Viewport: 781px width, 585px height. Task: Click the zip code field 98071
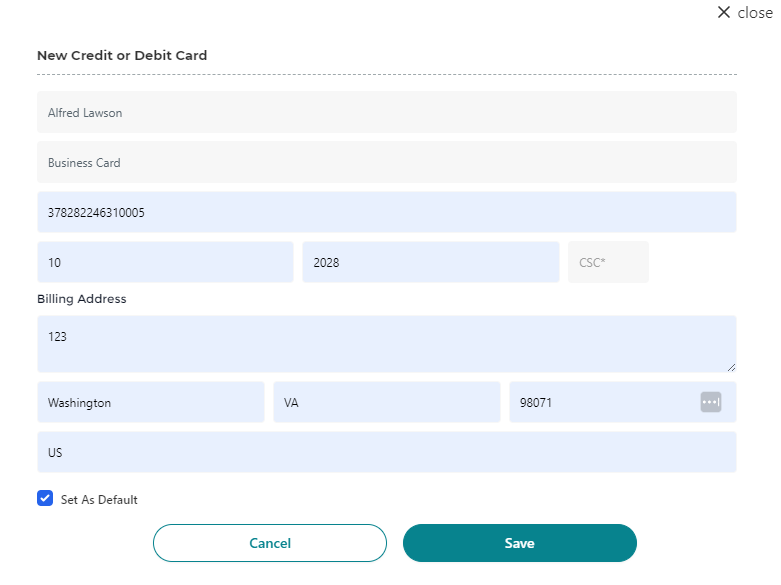coord(600,403)
